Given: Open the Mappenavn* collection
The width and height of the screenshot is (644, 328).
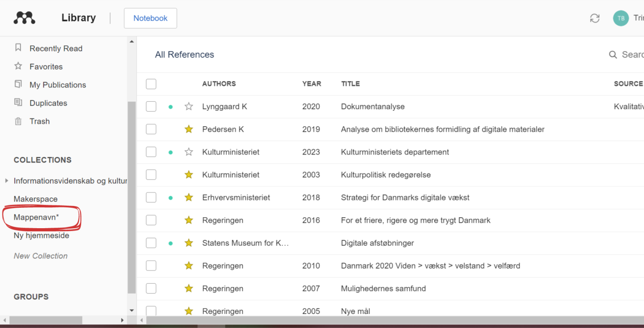Looking at the screenshot, I should [x=36, y=217].
